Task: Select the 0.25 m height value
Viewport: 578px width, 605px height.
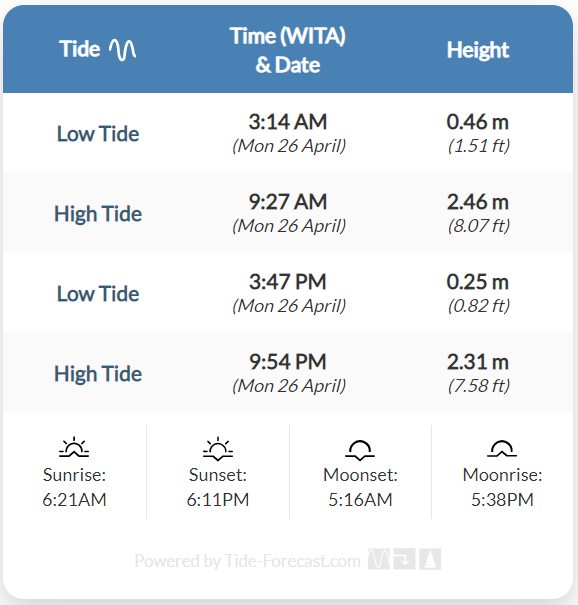Action: pyautogui.click(x=478, y=282)
